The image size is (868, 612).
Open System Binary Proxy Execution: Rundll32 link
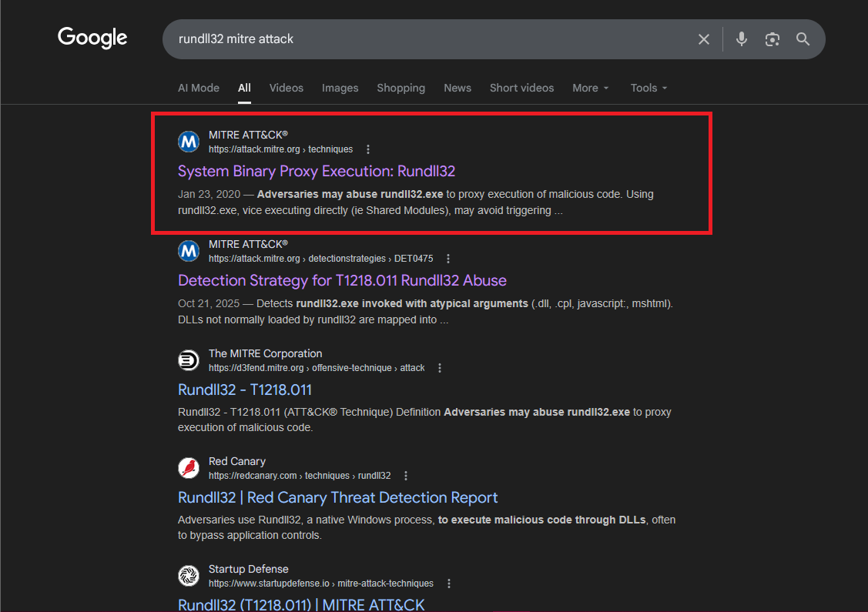[317, 171]
